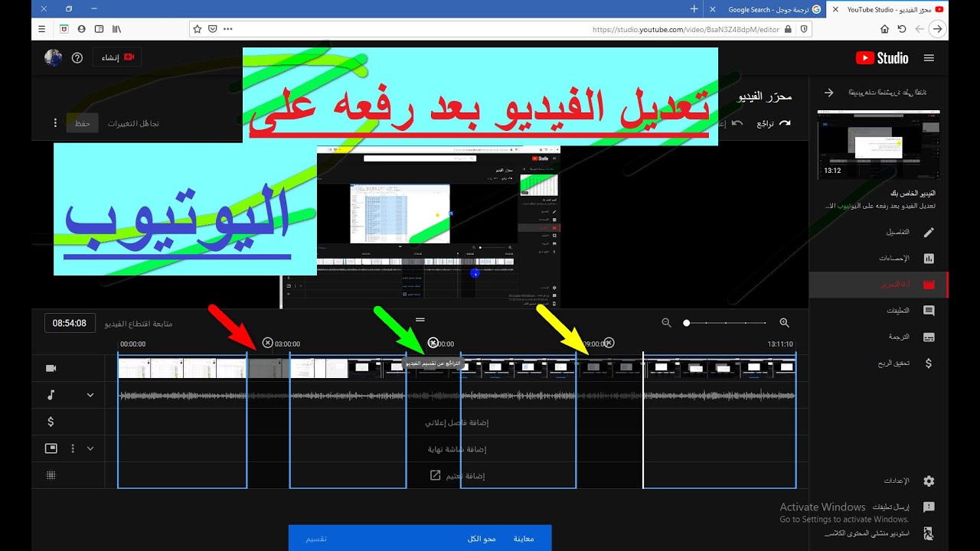The image size is (980, 551).
Task: Click the classic Creator Studio exit icon
Action: [x=929, y=533]
